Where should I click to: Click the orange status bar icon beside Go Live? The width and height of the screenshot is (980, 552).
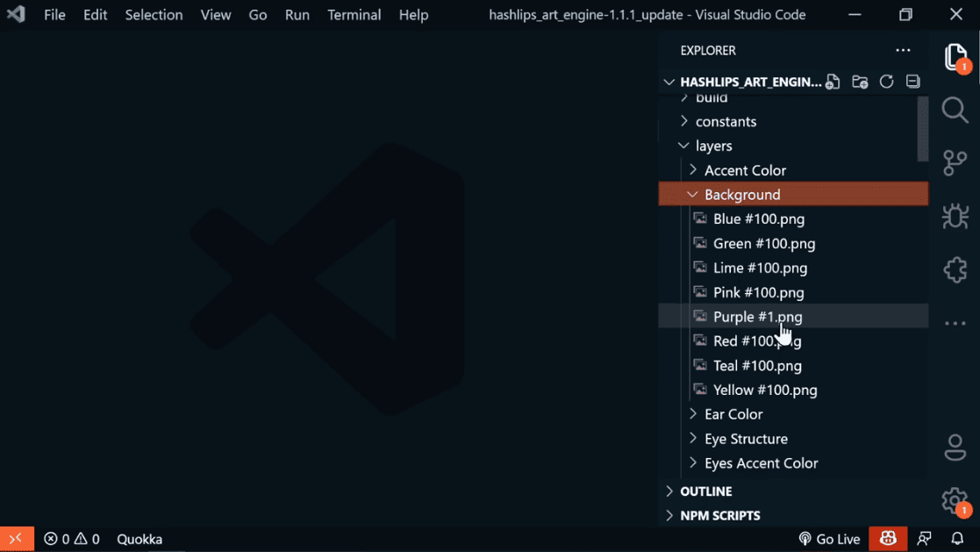888,539
